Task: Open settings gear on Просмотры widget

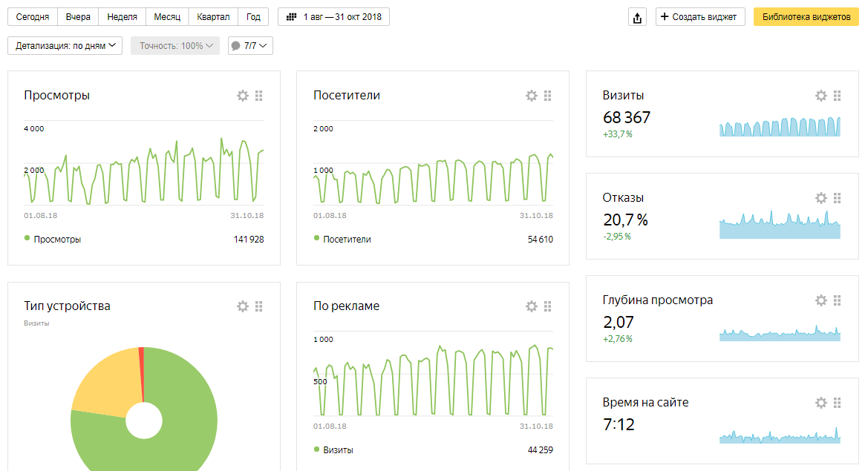Action: coord(243,96)
